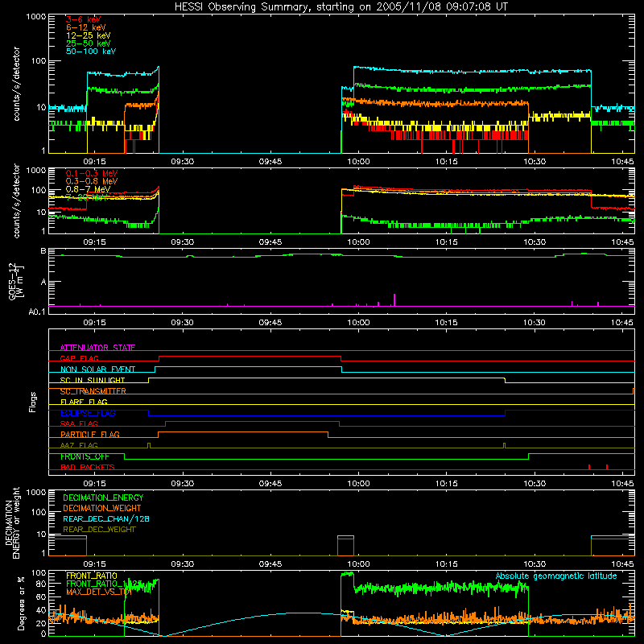This screenshot has height=644, width=644.
Task: Select the PARTICLE_FLAG label
Action: click(x=90, y=435)
